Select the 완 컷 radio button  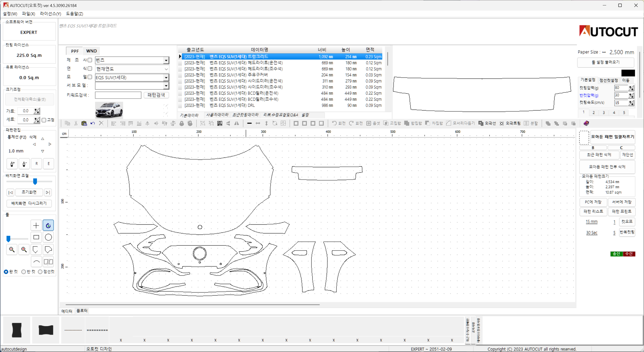(x=6, y=272)
